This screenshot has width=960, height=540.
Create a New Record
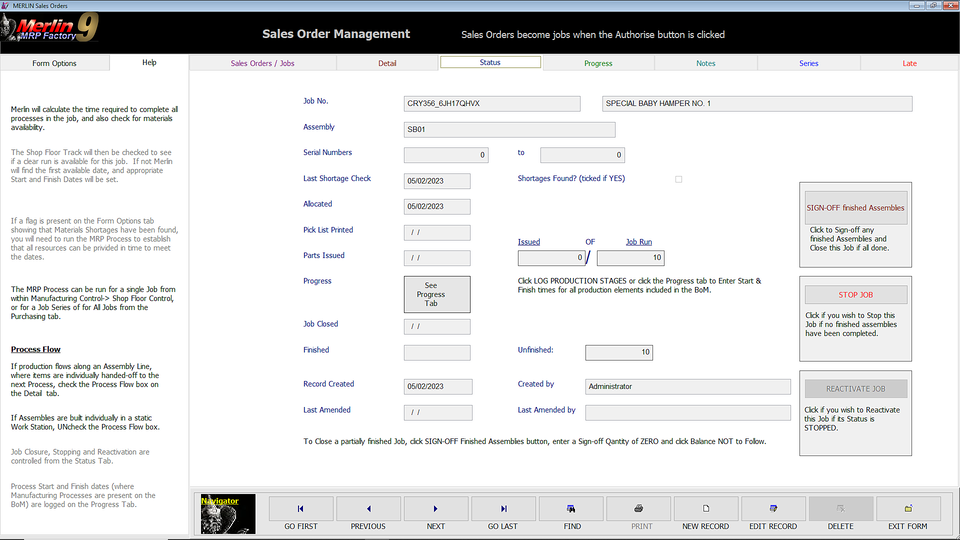tap(706, 509)
